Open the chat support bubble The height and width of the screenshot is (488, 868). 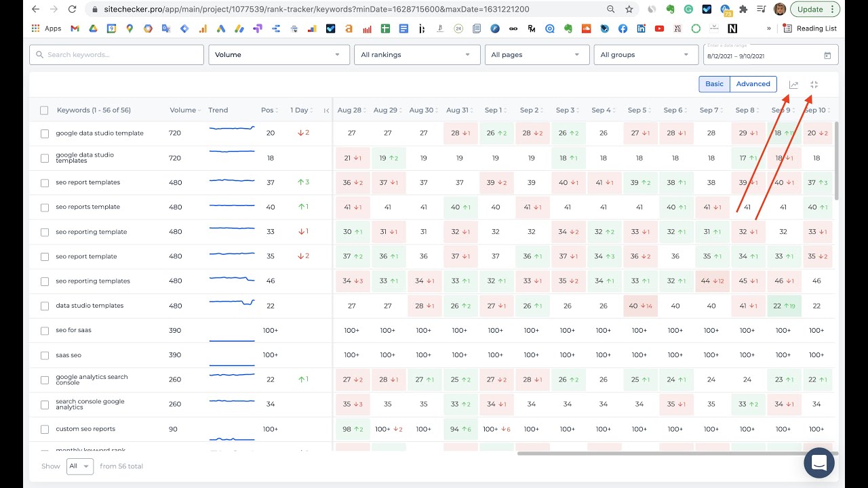818,463
